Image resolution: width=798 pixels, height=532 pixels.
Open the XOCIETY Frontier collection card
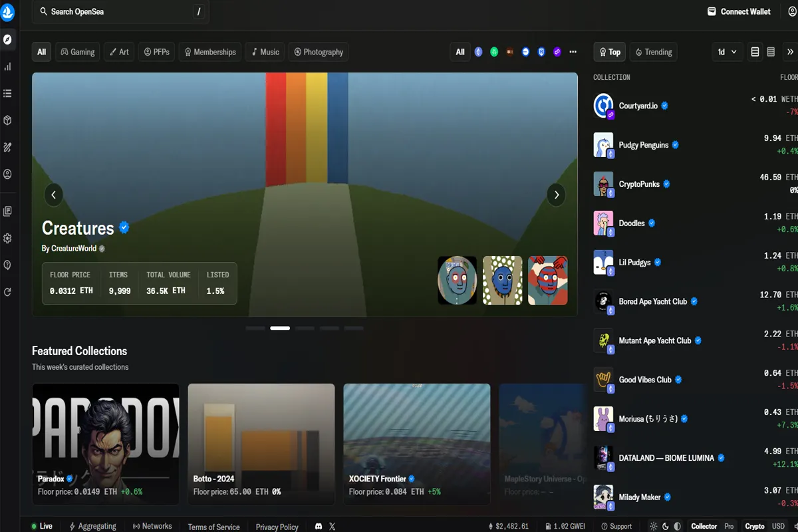pos(417,444)
